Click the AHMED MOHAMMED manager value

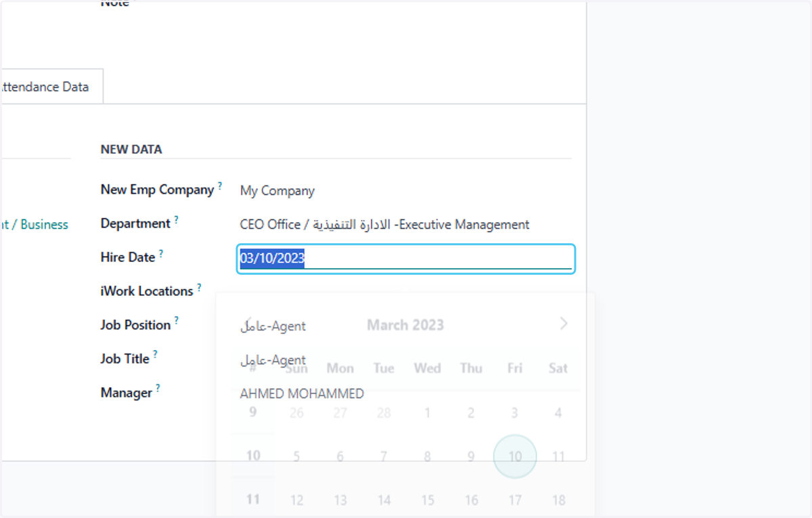[302, 394]
